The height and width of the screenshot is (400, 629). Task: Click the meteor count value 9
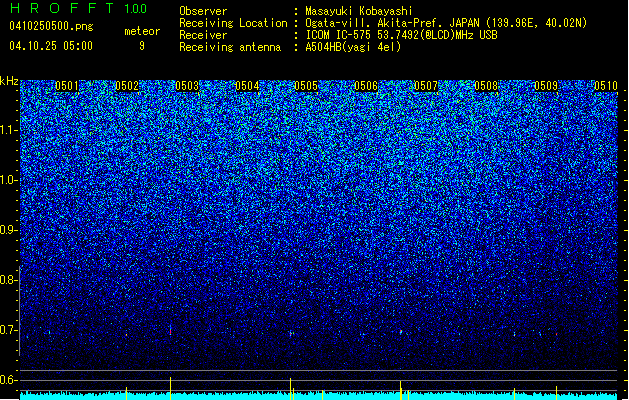click(142, 46)
